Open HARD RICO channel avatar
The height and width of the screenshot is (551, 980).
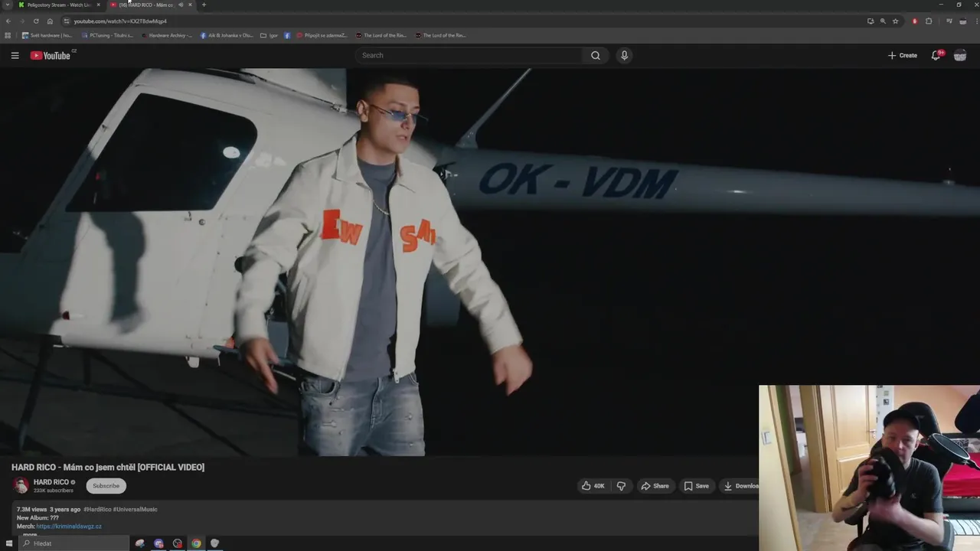(x=21, y=486)
